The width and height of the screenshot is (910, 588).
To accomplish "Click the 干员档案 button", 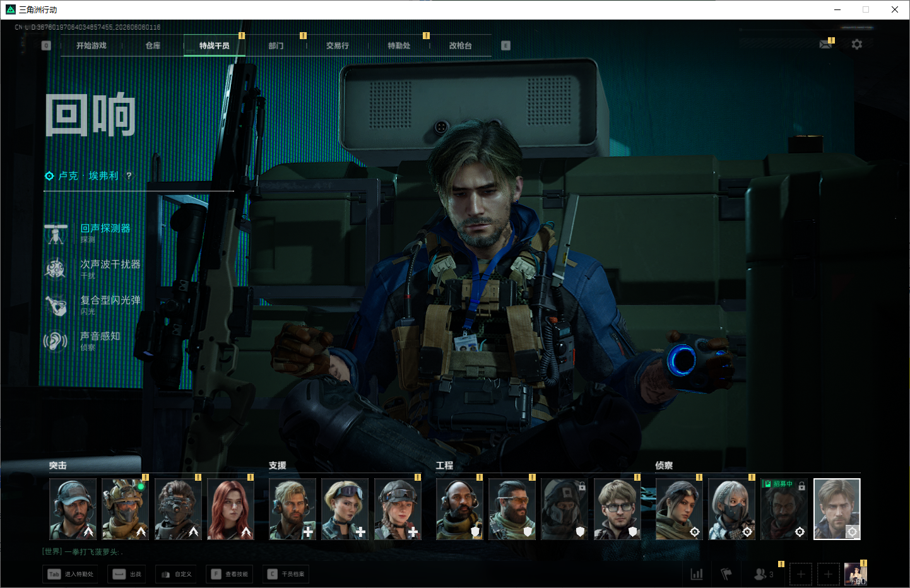I will pyautogui.click(x=287, y=574).
